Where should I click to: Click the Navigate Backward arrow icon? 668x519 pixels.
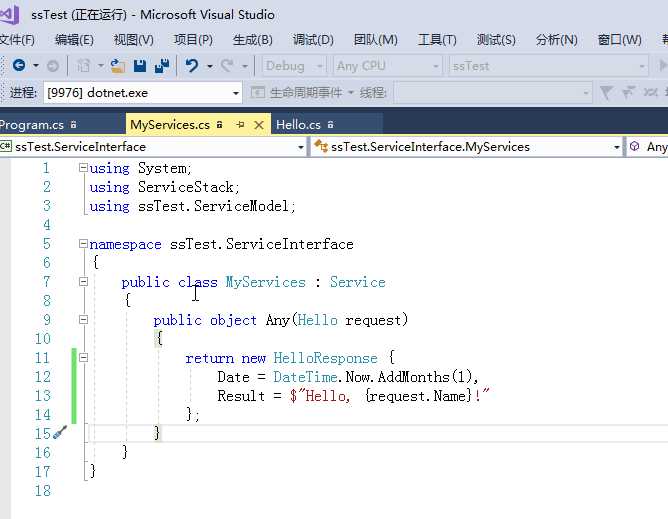click(x=19, y=65)
